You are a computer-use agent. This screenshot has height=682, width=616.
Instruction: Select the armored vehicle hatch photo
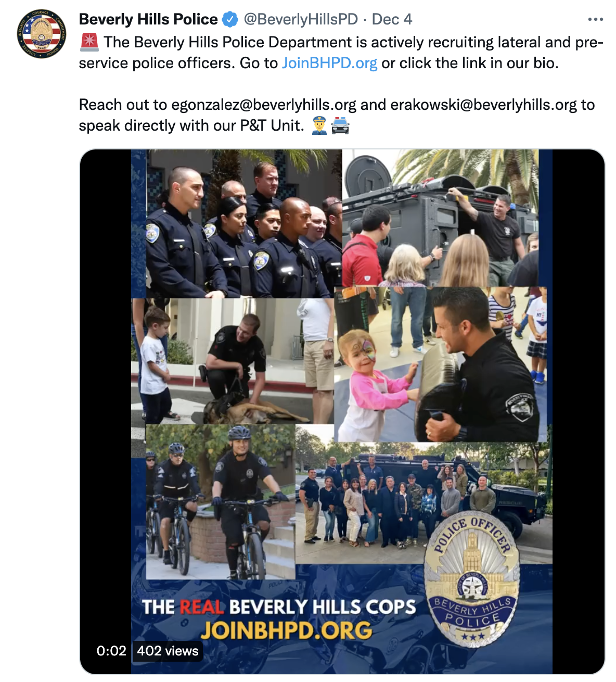(440, 218)
